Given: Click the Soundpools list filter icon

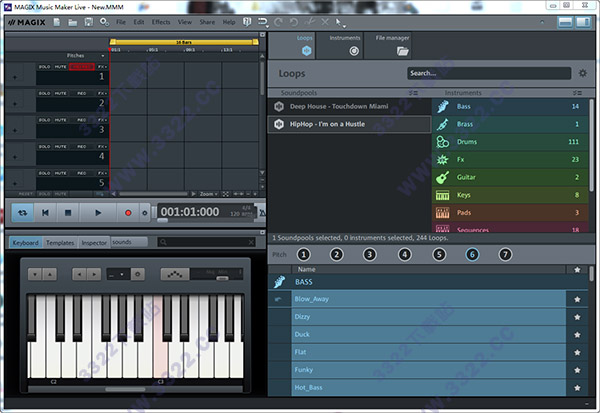Looking at the screenshot, I should pos(413,93).
